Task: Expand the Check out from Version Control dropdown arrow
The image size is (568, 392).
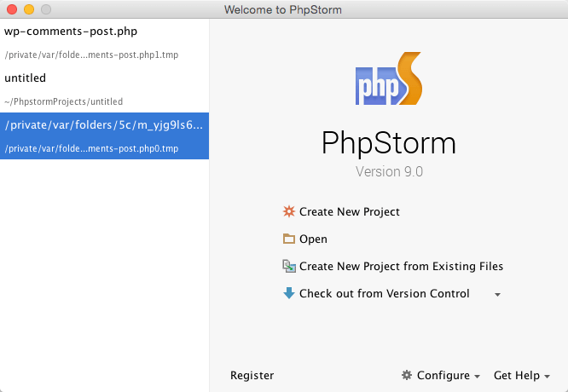Action: pos(498,295)
